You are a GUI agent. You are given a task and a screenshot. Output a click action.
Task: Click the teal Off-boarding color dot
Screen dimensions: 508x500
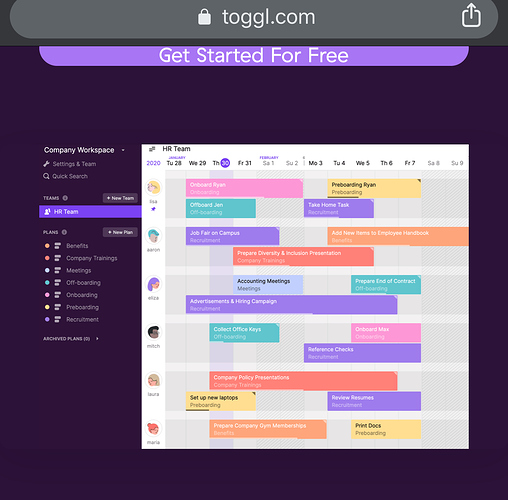[x=47, y=283]
